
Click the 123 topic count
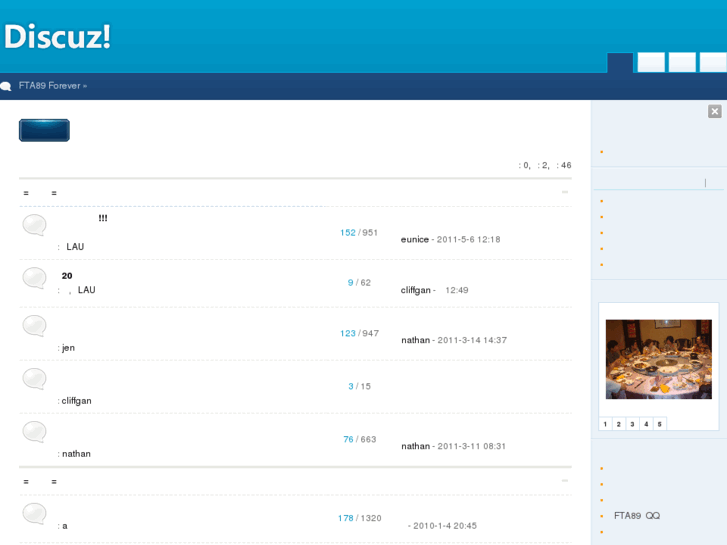point(348,333)
